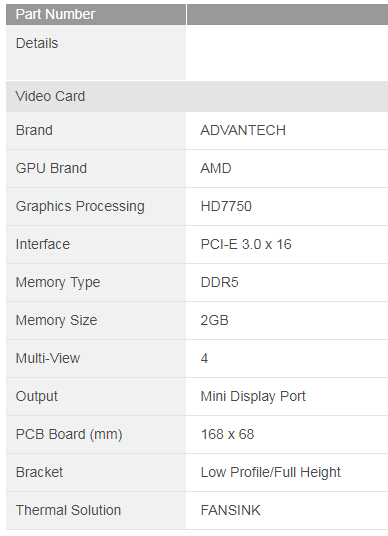Viewport: 388px width, 536px height.
Task: Click the HD7750 value
Action: [x=226, y=206]
